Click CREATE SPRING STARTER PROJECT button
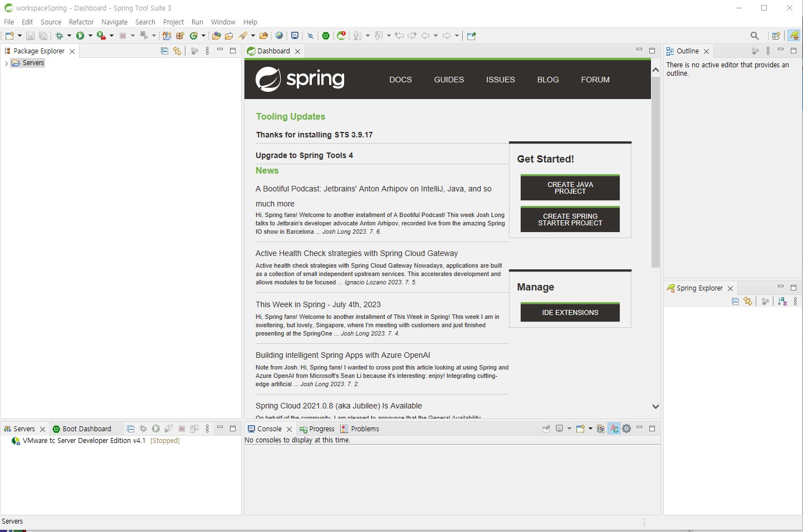The height and width of the screenshot is (532, 803). tap(570, 219)
